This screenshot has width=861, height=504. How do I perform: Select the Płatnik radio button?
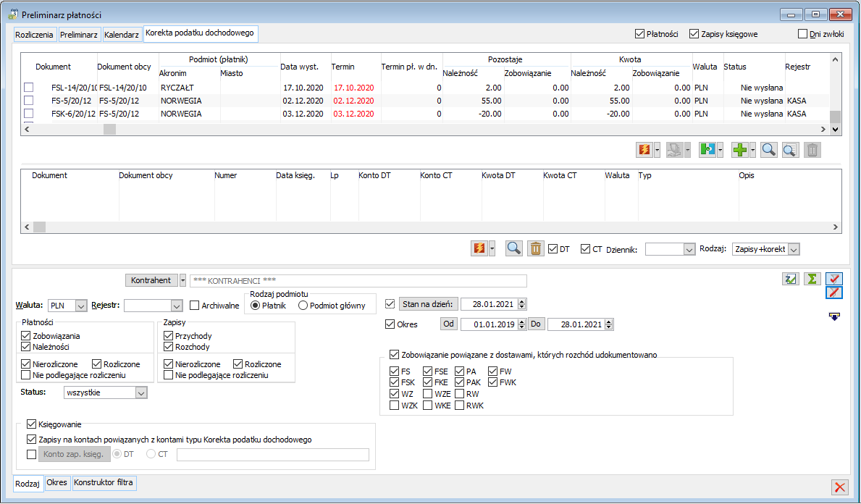pos(255,306)
